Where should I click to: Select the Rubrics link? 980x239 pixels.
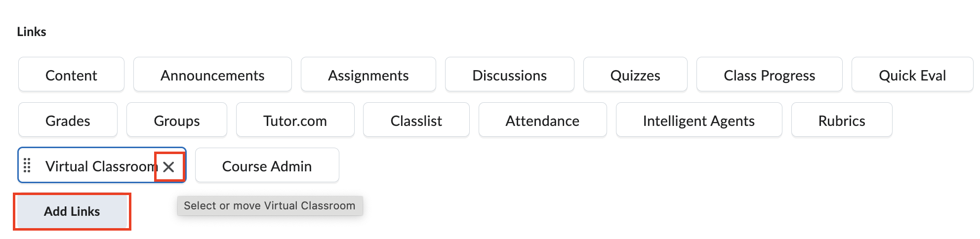(841, 120)
